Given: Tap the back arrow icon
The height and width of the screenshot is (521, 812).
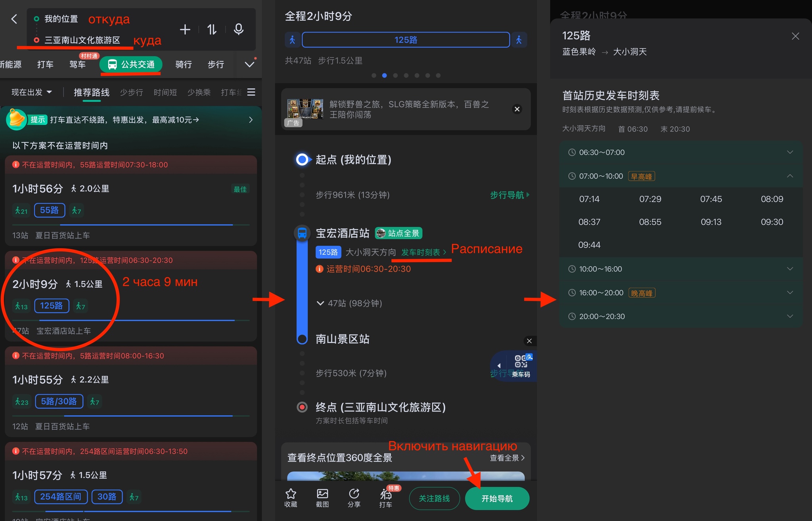Looking at the screenshot, I should pos(14,19).
